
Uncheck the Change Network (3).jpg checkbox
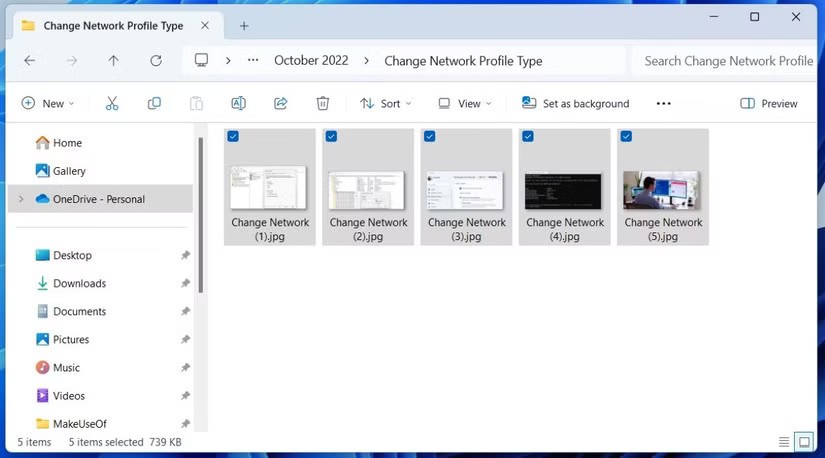tap(430, 137)
